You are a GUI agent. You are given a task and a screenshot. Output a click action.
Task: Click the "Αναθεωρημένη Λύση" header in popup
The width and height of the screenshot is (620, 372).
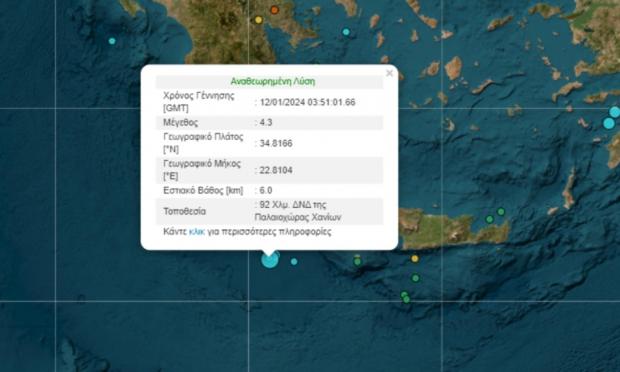(273, 82)
